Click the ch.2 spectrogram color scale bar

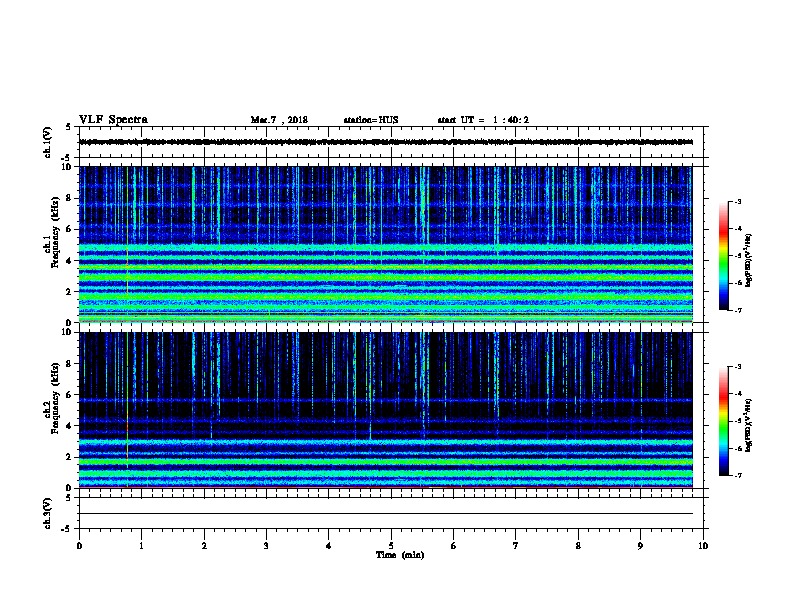tap(723, 421)
